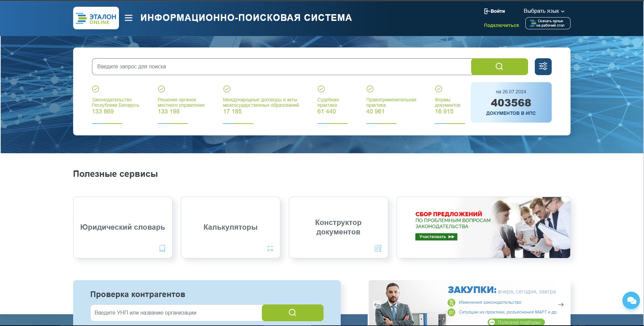Open advanced search filter settings
This screenshot has width=644, height=326.
click(543, 67)
